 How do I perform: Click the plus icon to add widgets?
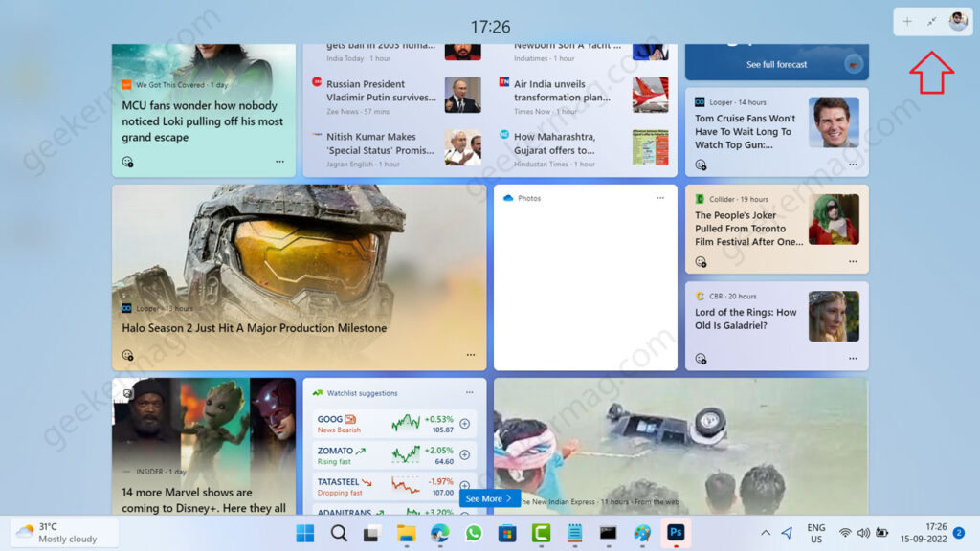click(907, 22)
